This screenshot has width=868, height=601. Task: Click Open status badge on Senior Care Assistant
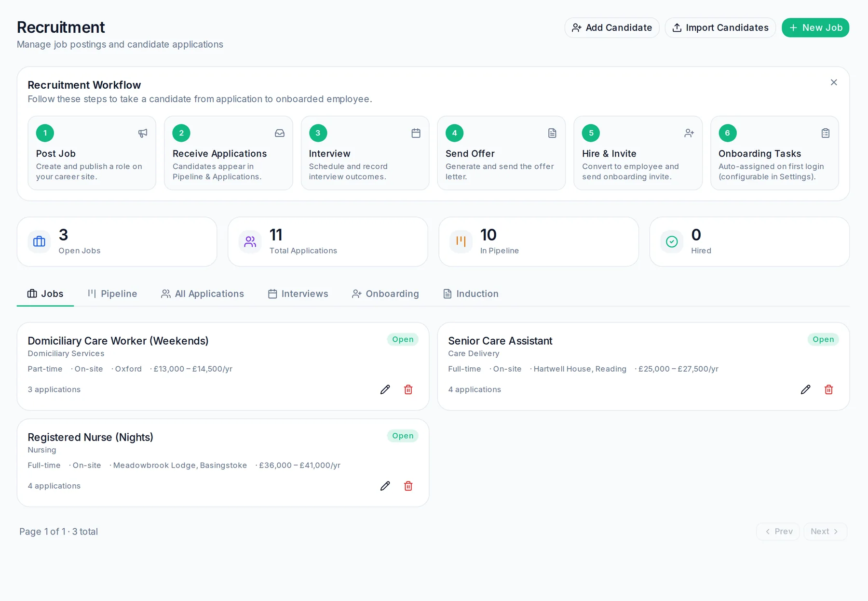(823, 339)
